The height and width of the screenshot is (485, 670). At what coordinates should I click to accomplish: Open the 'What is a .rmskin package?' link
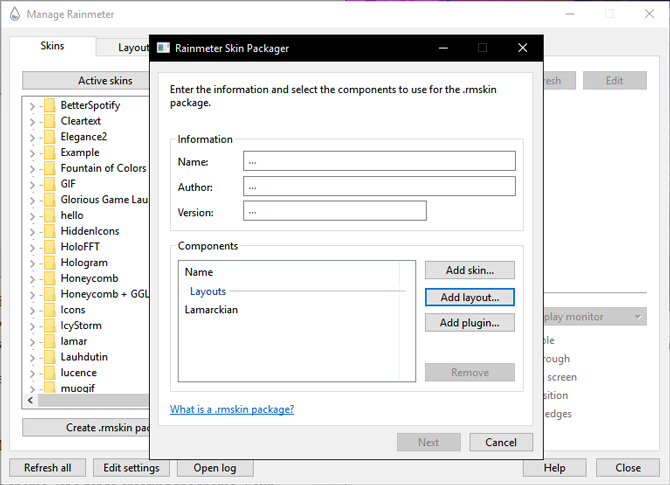232,409
